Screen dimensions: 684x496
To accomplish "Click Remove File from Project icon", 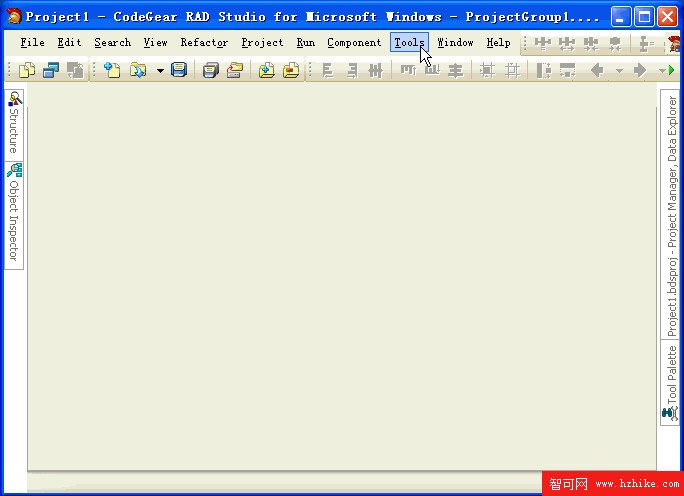I will click(x=291, y=70).
